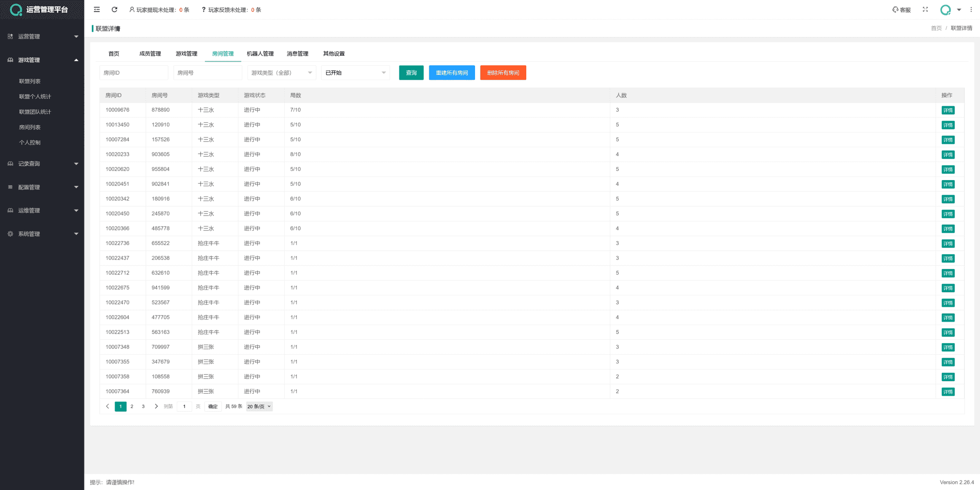The height and width of the screenshot is (490, 980).
Task: Switch to the 成员管理 tab
Action: click(150, 54)
